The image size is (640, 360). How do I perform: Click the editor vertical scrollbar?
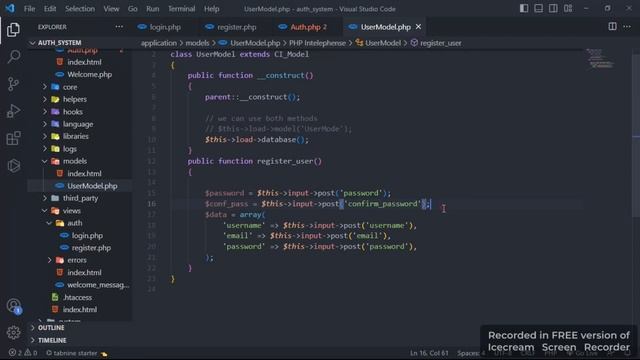pyautogui.click(x=636, y=137)
